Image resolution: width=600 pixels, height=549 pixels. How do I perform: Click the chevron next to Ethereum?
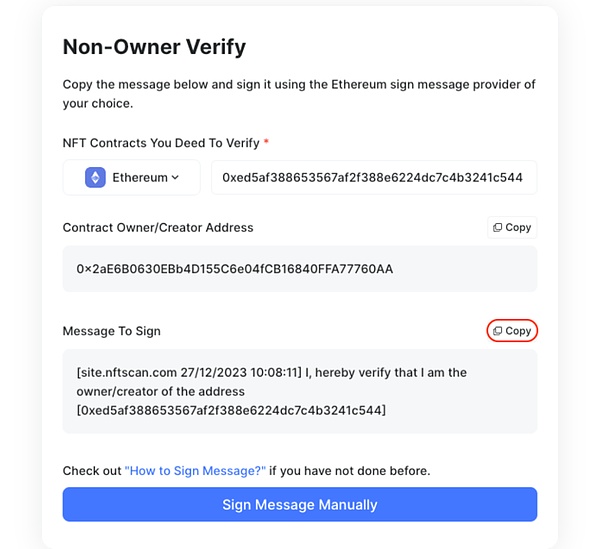click(x=175, y=178)
